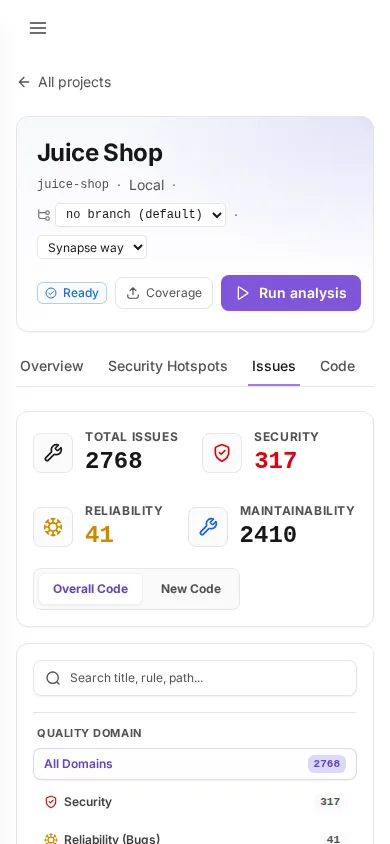Switch to the Code tab
This screenshot has width=390, height=844.
[337, 366]
